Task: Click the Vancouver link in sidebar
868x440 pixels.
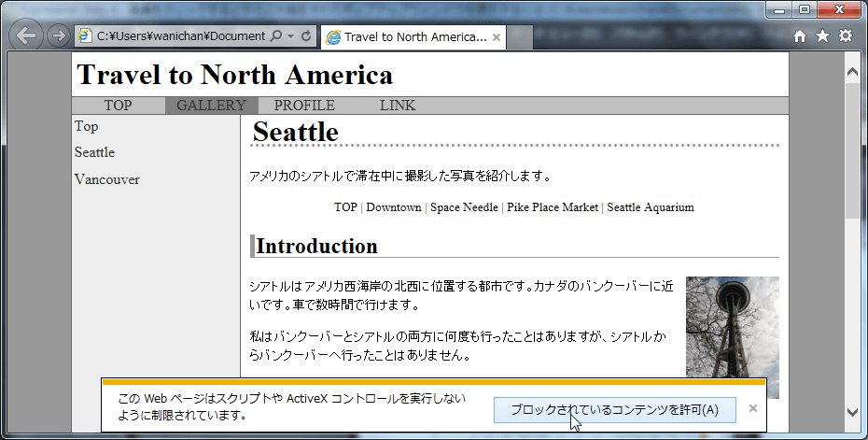Action: [x=106, y=179]
